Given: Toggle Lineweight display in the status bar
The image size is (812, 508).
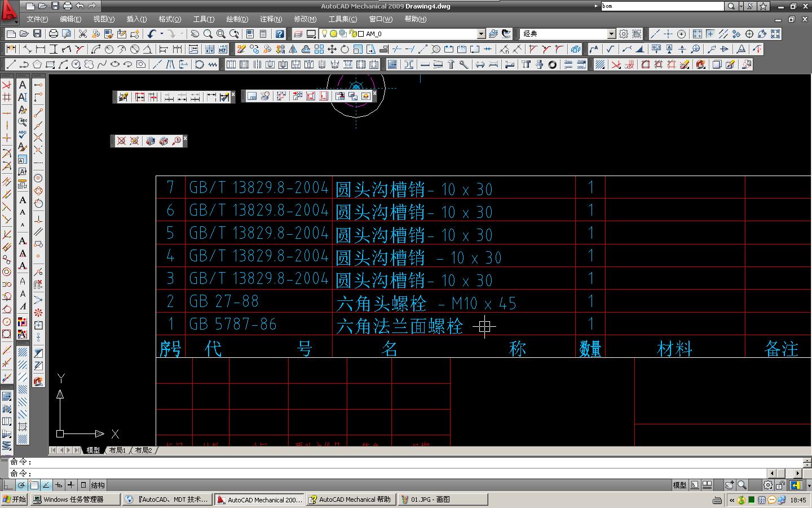Looking at the screenshot, I should point(70,485).
